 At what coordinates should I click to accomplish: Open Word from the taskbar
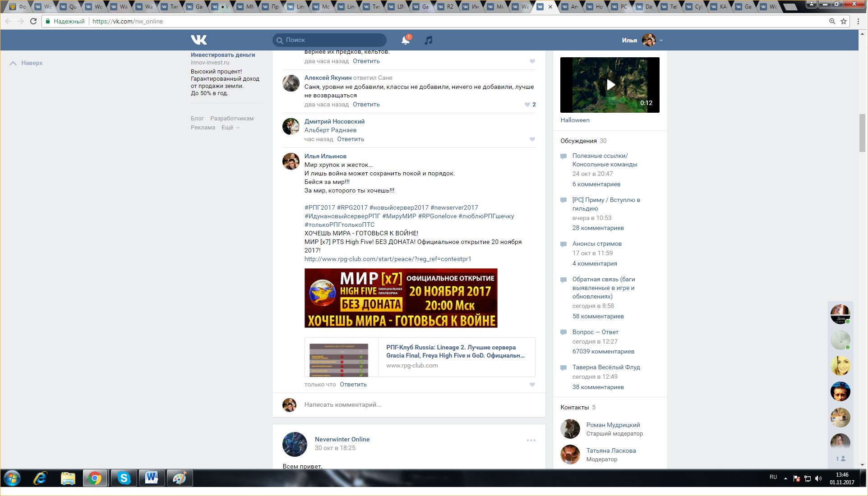coord(152,478)
